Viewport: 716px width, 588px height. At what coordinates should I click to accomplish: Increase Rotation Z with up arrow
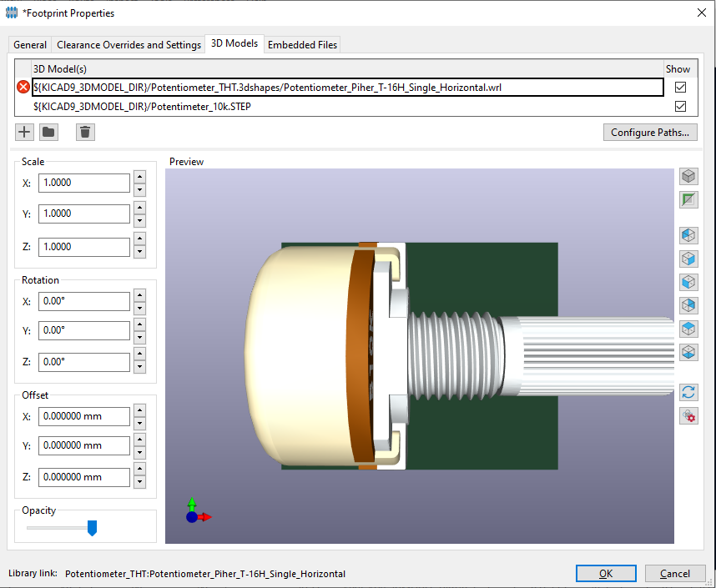[x=139, y=355]
